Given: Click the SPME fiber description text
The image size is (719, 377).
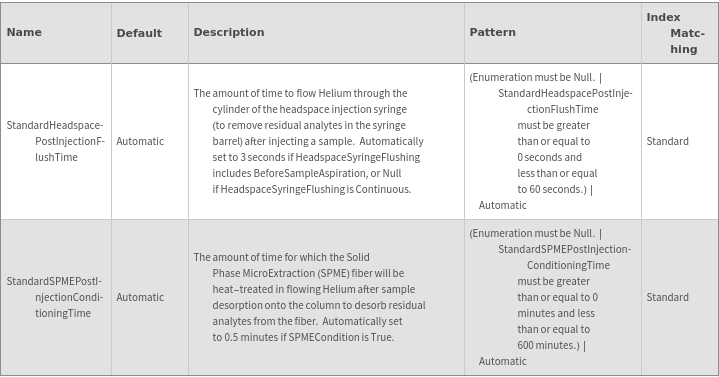Looking at the screenshot, I should (x=310, y=297).
